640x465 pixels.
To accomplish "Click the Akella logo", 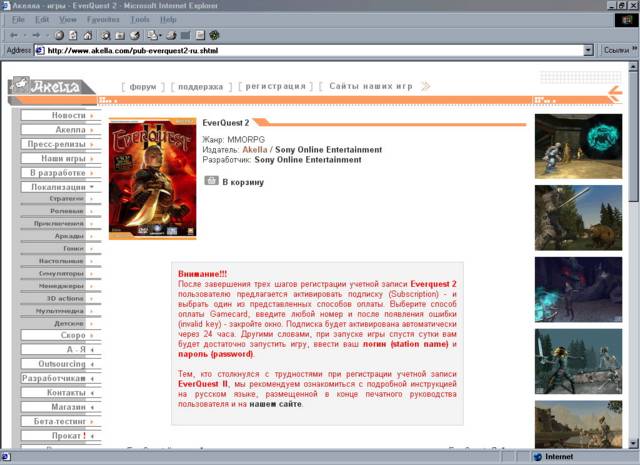I will (x=50, y=86).
